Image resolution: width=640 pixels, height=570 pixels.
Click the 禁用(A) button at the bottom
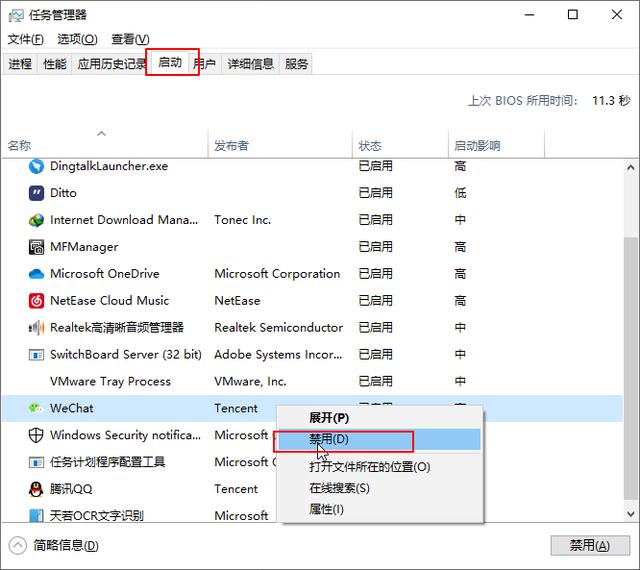[590, 545]
